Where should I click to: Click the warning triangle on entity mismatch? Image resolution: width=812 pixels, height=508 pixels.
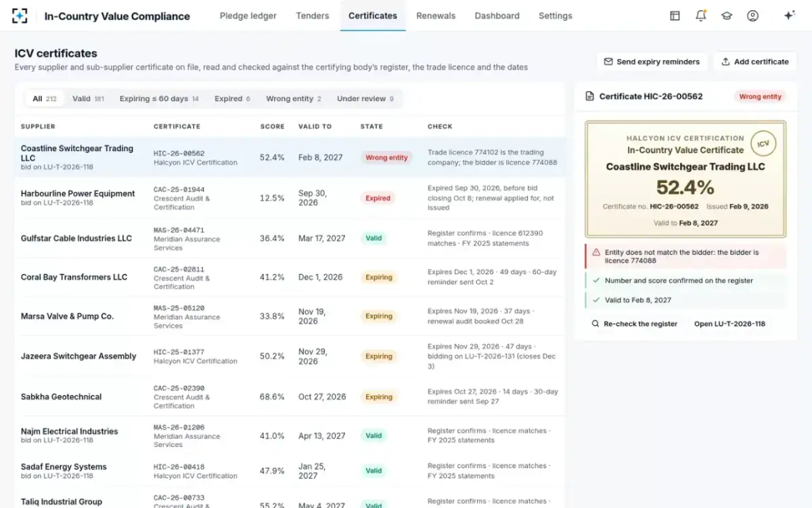[596, 252]
